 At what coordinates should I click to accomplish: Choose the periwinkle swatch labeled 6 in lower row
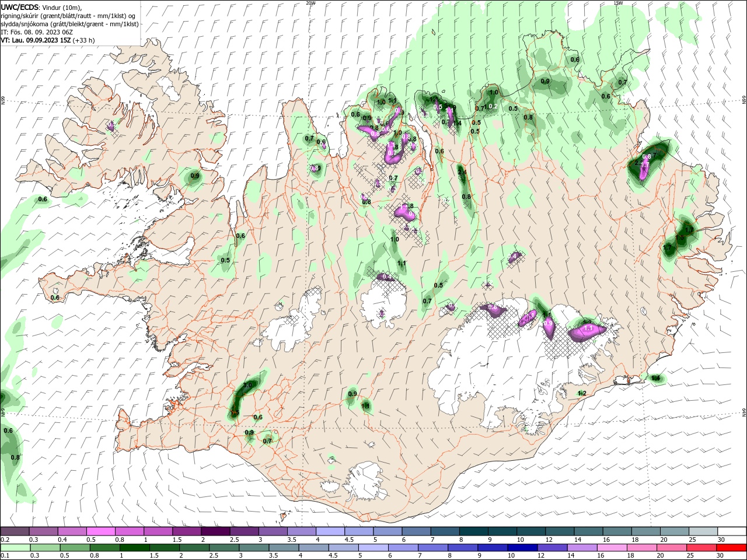click(403, 548)
